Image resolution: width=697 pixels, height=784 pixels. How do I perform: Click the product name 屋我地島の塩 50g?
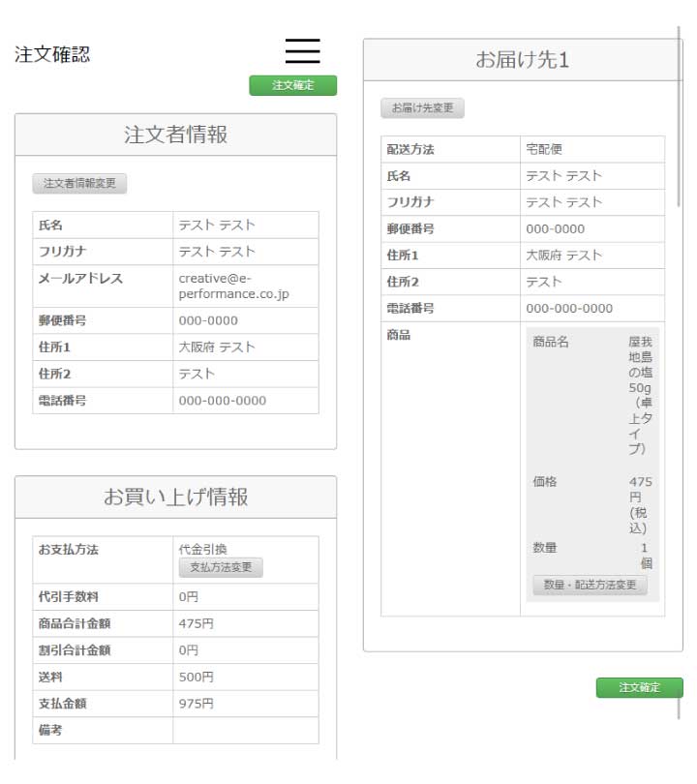pos(640,395)
